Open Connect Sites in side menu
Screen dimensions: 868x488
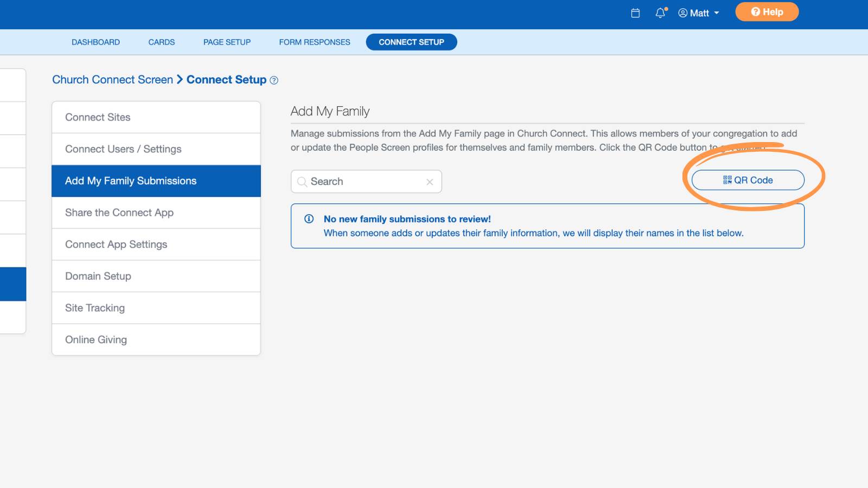(156, 117)
